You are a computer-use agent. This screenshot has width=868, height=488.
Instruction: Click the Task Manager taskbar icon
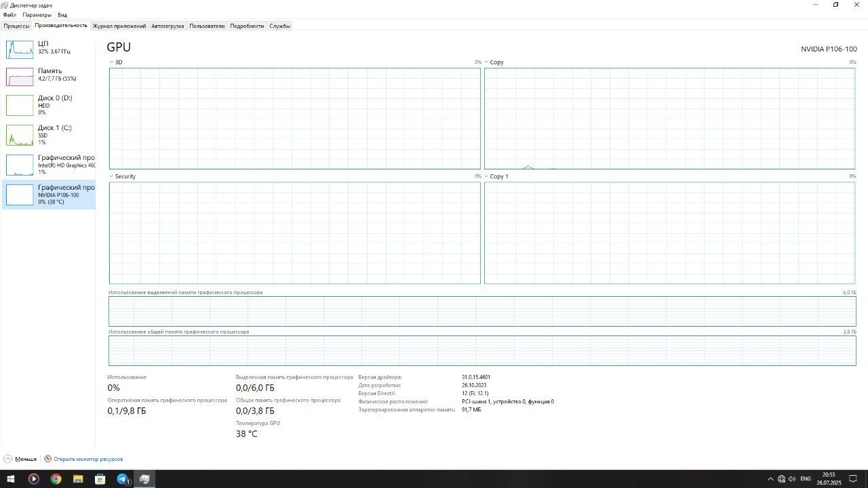click(144, 479)
